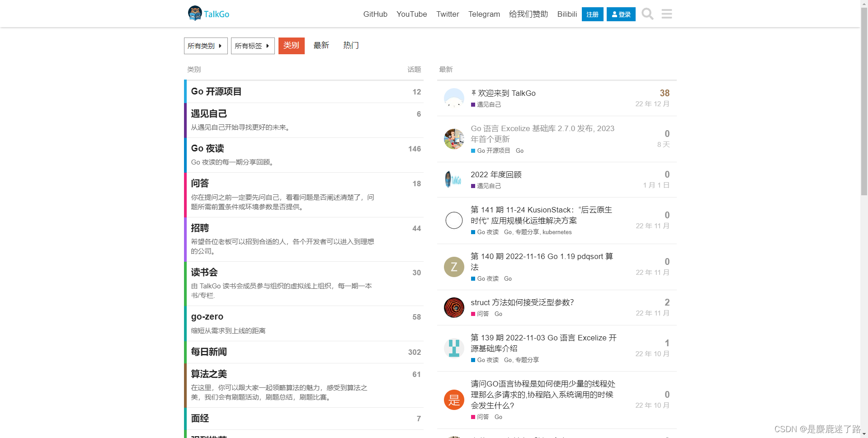Open Go 语言 Excelize 基础库 2.7.0 topic
Viewport: 868px width, 438px height.
click(542, 134)
